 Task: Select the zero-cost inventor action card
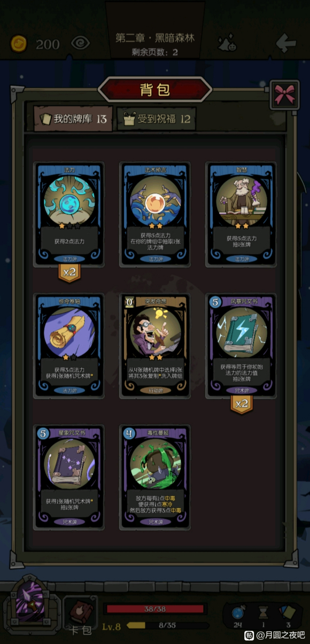coord(155,346)
